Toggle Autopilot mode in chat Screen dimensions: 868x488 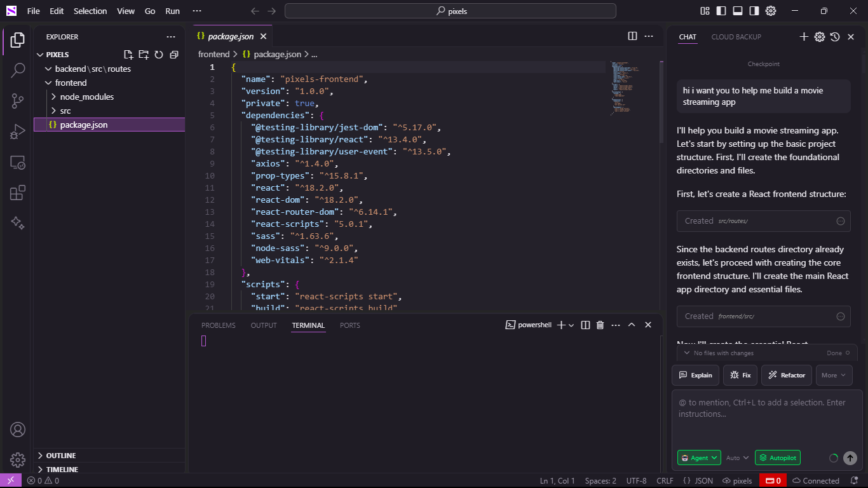pos(778,457)
